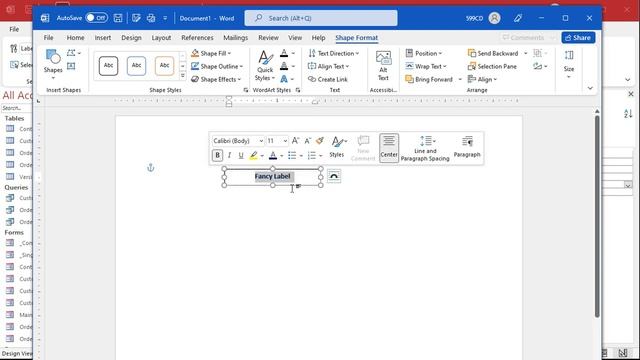
Task: Click the Text Effects icon in WordArt Styles
Action: (284, 79)
